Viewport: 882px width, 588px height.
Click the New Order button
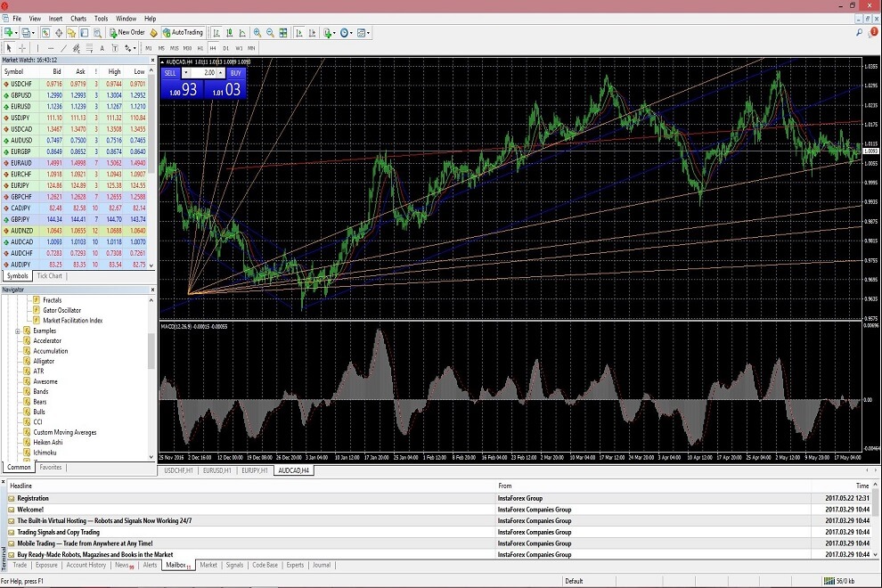(127, 33)
